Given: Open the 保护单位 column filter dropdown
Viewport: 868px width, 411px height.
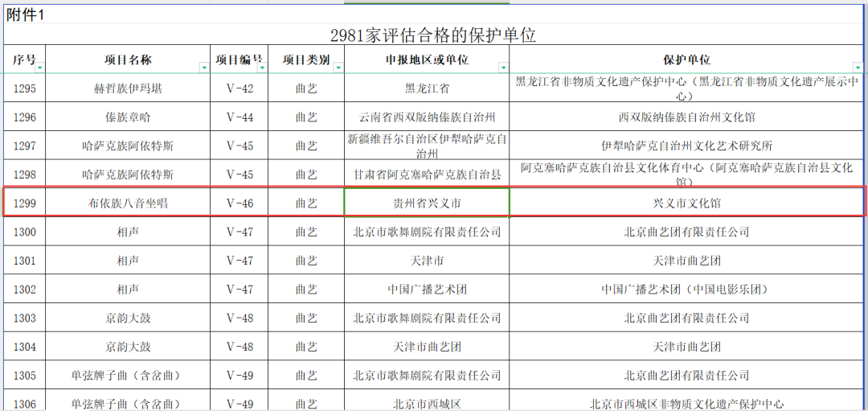Looking at the screenshot, I should [x=857, y=68].
